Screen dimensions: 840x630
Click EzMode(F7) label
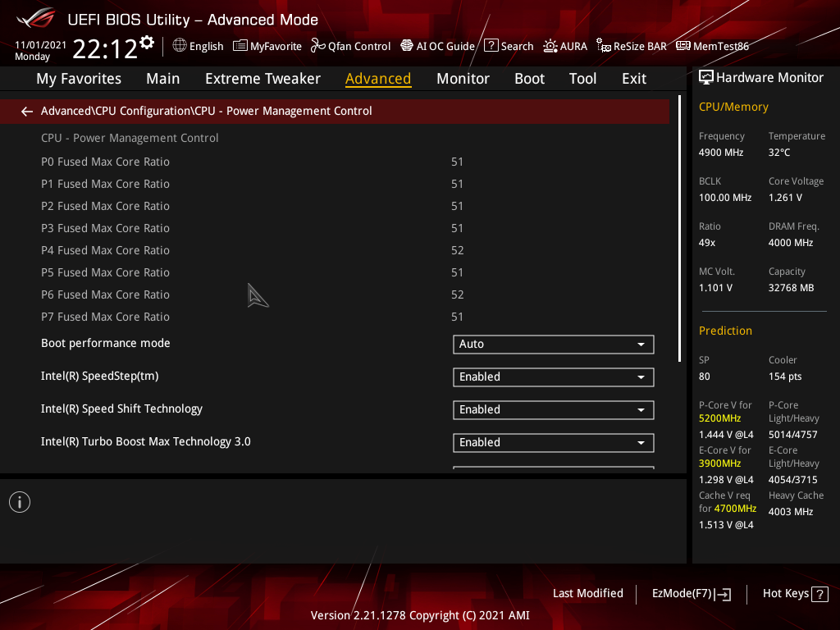(682, 593)
